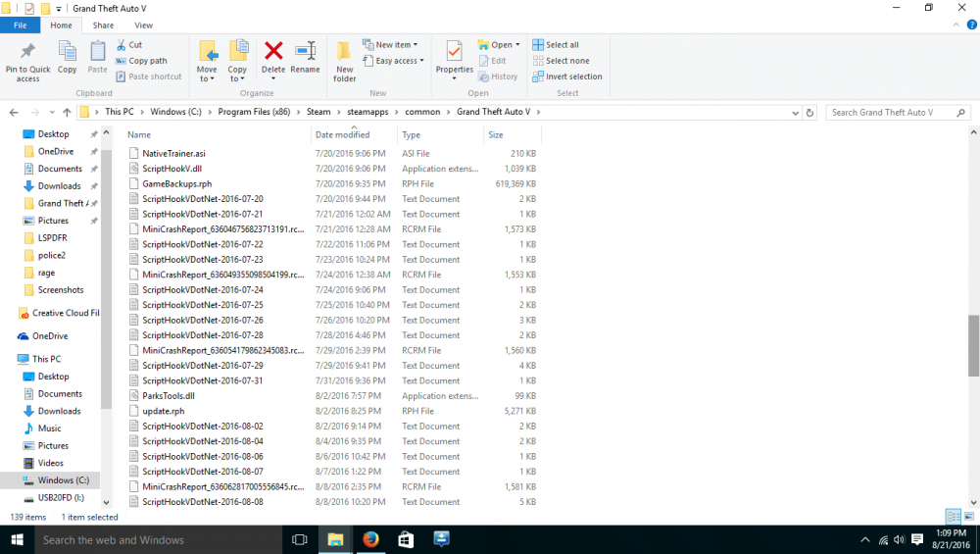This screenshot has height=554, width=980.
Task: Open the Easy access dropdown
Action: 393,61
